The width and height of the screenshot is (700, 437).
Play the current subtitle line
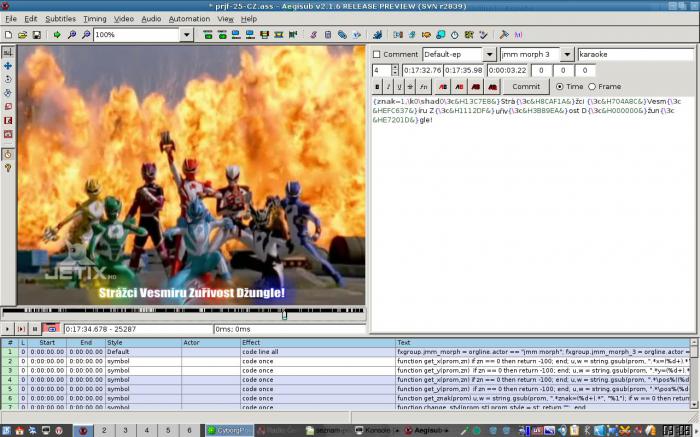(x=21, y=329)
